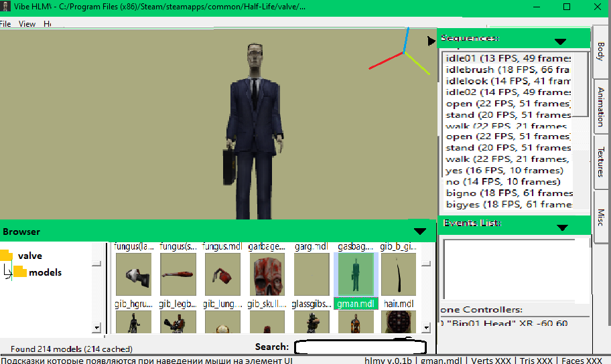
Task: Switch to the Body tab
Action: point(601,52)
